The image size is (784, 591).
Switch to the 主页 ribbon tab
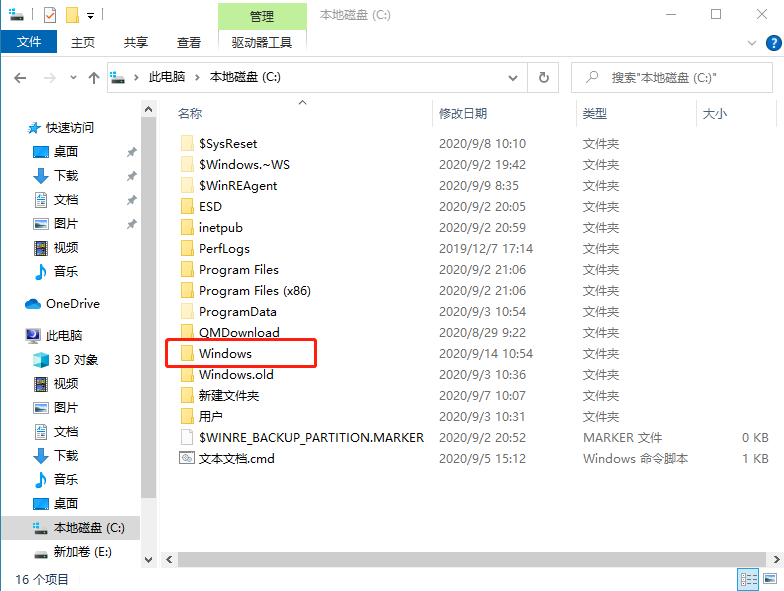(x=82, y=42)
